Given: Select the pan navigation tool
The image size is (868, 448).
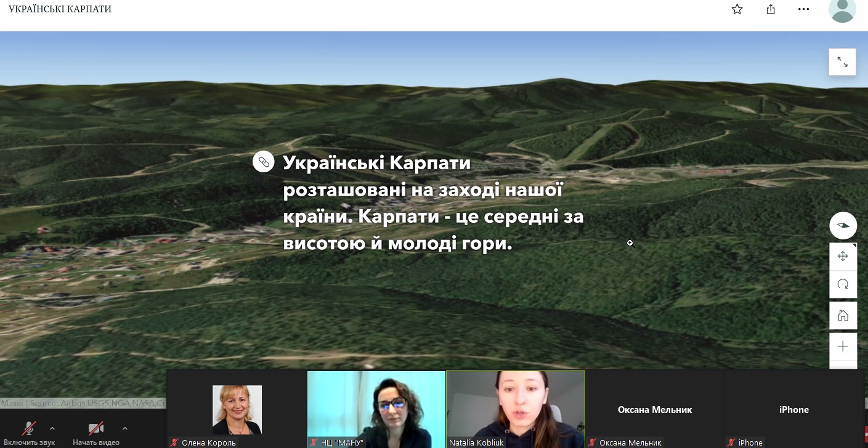Looking at the screenshot, I should [843, 256].
